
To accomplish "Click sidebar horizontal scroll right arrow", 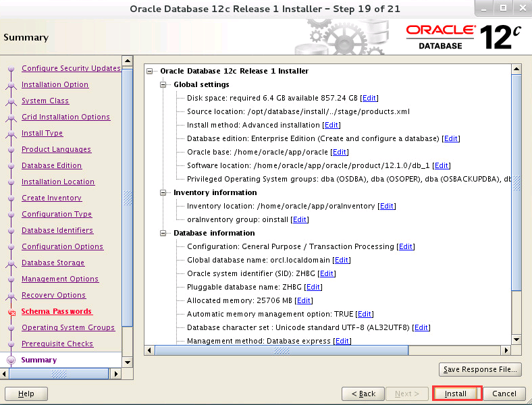I will (x=115, y=374).
